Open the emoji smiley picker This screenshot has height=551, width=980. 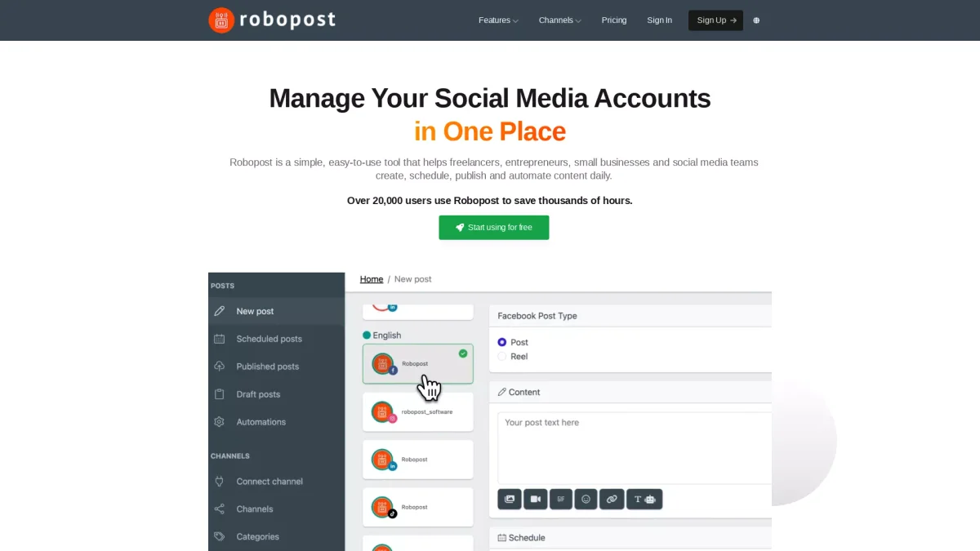click(586, 499)
